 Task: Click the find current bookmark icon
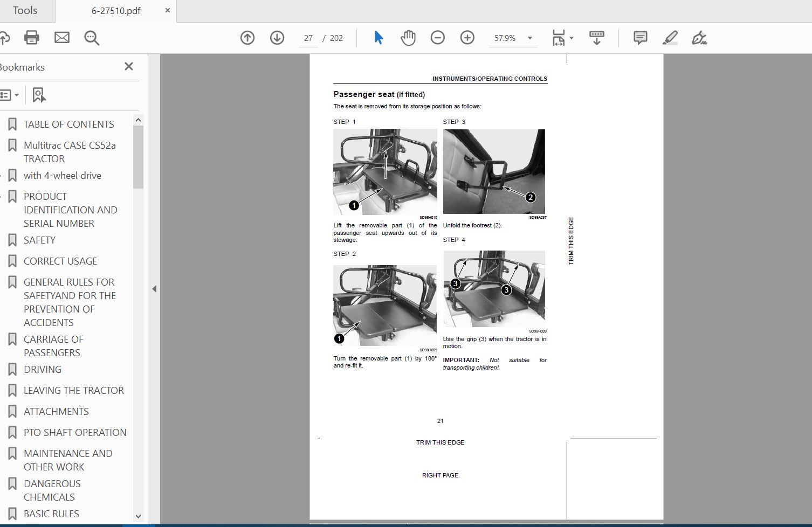tap(39, 95)
